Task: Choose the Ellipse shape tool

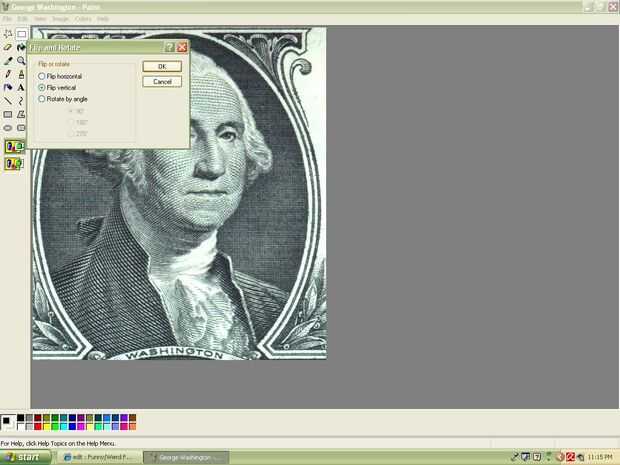Action: click(8, 128)
